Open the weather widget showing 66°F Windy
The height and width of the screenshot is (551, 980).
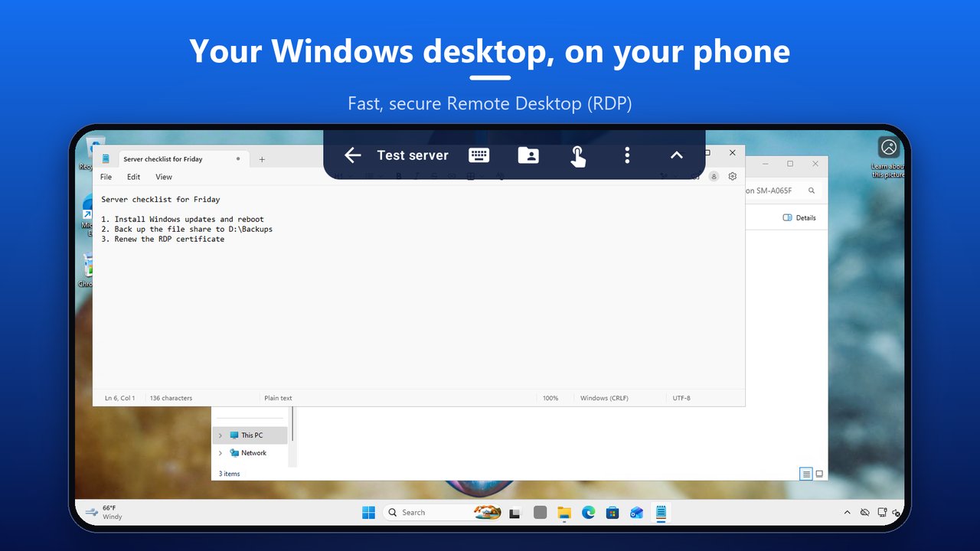coord(104,512)
